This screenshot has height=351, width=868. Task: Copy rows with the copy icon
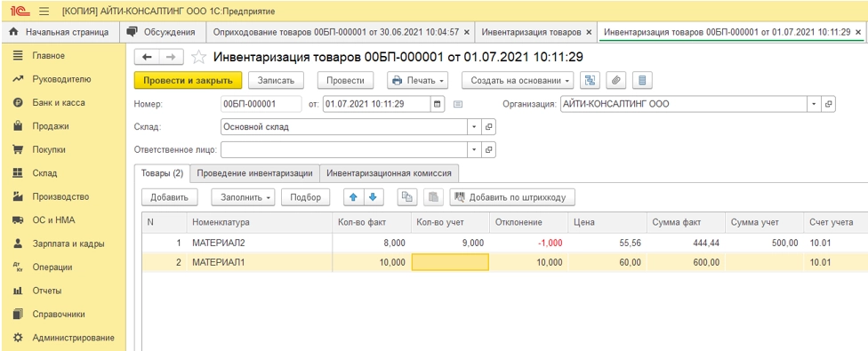pyautogui.click(x=407, y=196)
